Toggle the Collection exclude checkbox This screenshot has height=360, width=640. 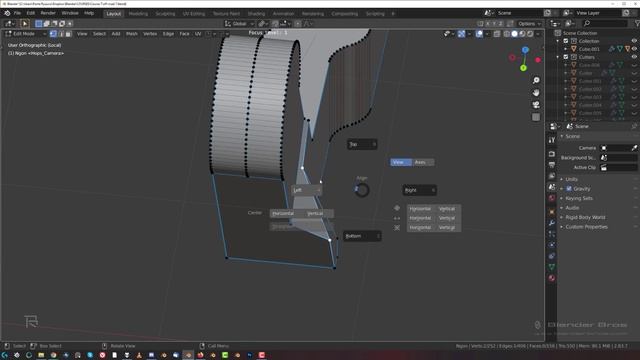[x=566, y=41]
